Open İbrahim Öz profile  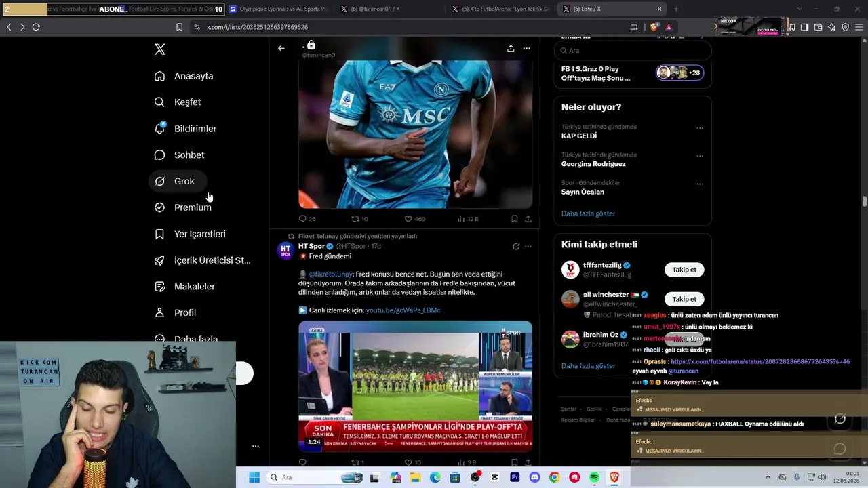pos(601,335)
